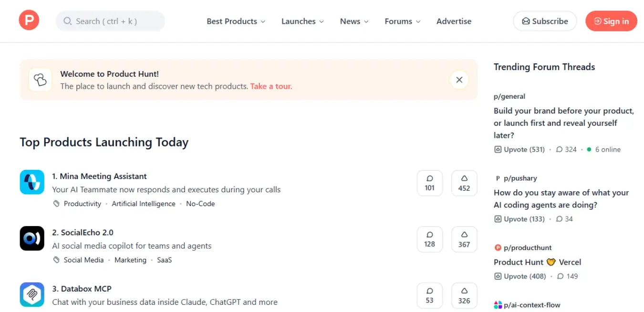This screenshot has height=312, width=644.
Task: Open the 34 comments on coding agents thread
Action: 564,219
